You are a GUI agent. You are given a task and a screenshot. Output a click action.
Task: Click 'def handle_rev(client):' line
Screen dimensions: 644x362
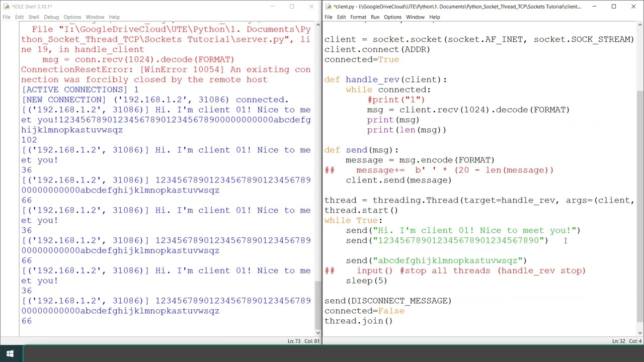[x=385, y=79]
